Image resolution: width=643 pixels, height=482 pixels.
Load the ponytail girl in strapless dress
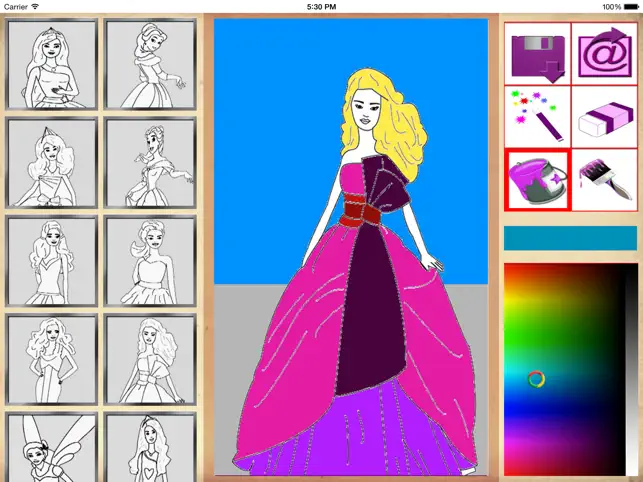(x=150, y=261)
